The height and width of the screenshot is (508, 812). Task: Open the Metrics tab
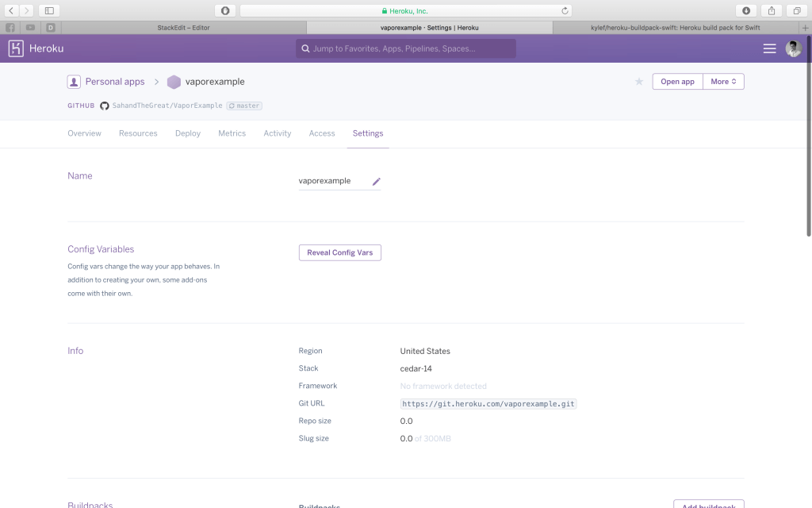[x=232, y=133]
